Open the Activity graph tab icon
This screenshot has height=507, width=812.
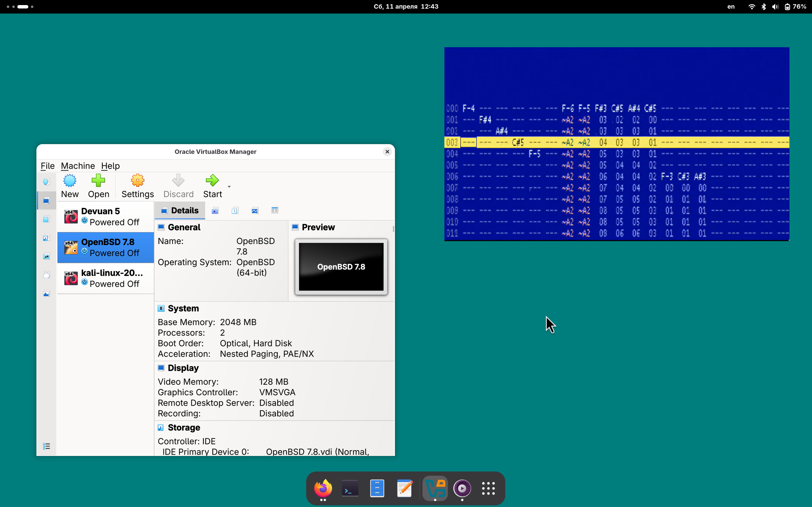(255, 211)
